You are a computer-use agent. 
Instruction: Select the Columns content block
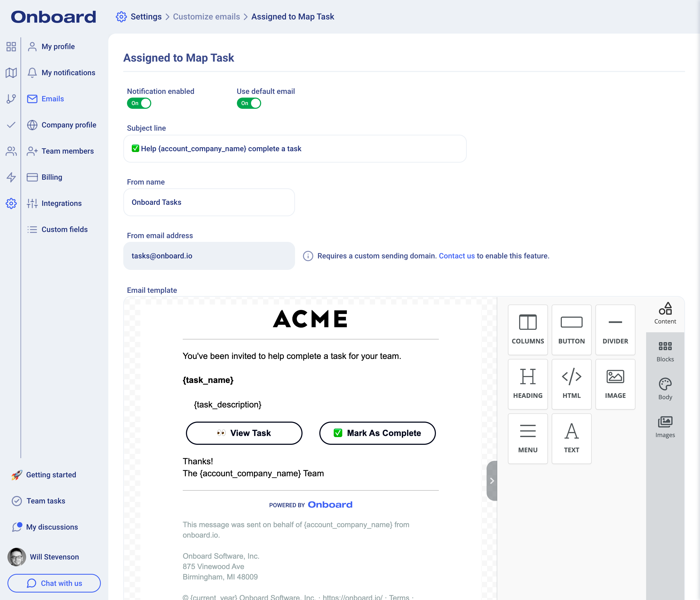(x=528, y=330)
